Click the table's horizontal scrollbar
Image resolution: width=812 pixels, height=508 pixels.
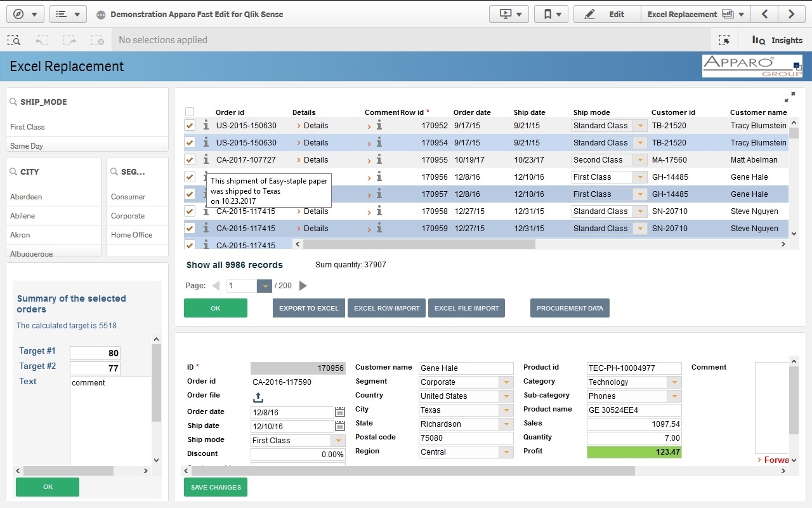pyautogui.click(x=419, y=244)
